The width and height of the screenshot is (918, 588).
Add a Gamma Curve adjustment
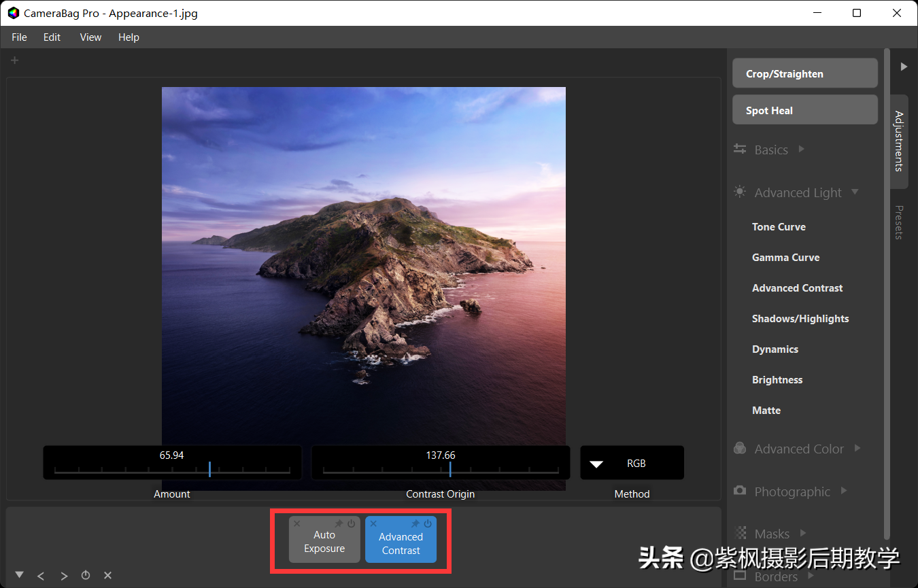[785, 258]
